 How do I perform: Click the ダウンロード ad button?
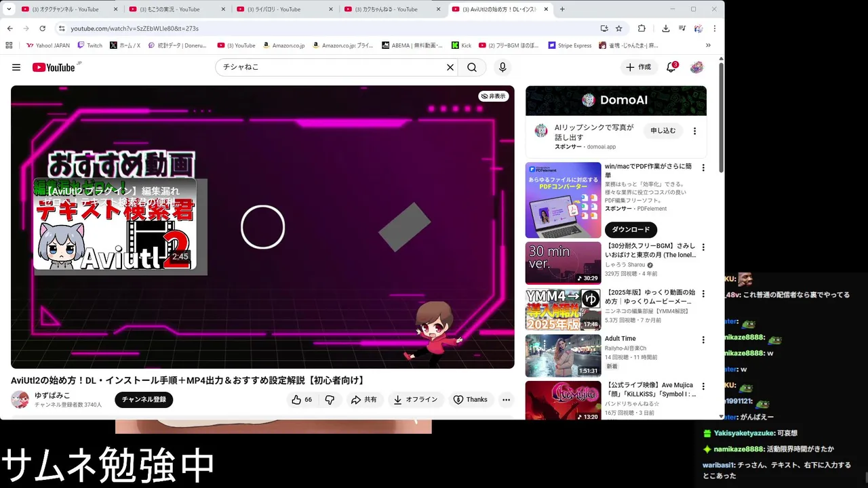click(x=631, y=230)
